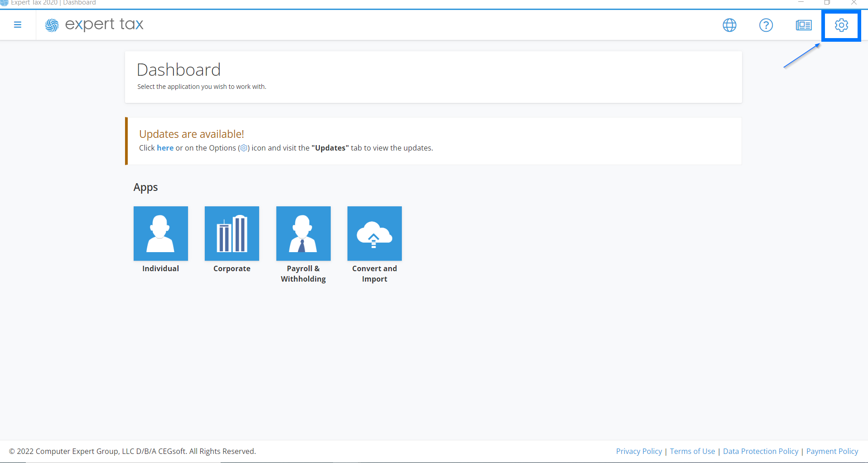This screenshot has width=868, height=463.
Task: Click the 'Updates are available!' heading
Action: click(192, 134)
